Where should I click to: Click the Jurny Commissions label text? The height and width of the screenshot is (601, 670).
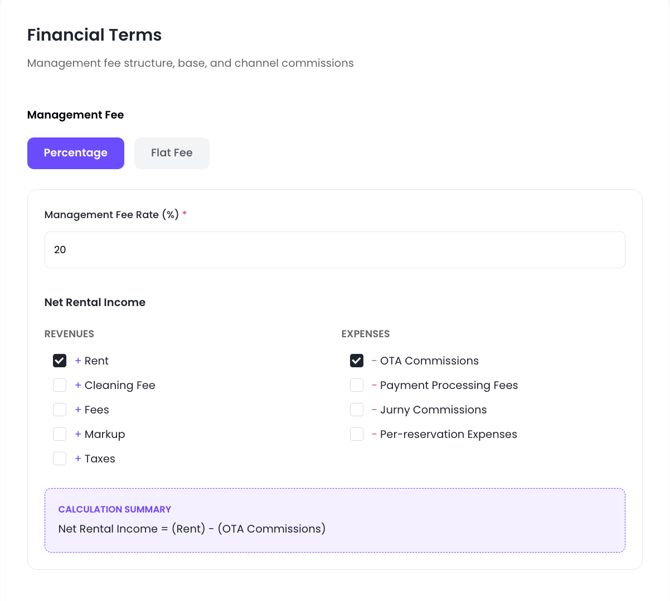pos(433,410)
